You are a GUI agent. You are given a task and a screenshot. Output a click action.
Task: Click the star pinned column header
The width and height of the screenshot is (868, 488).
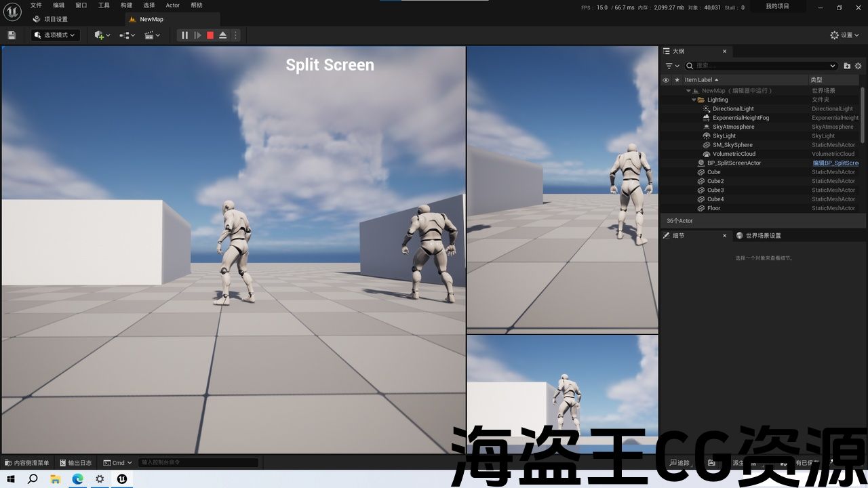tap(676, 80)
